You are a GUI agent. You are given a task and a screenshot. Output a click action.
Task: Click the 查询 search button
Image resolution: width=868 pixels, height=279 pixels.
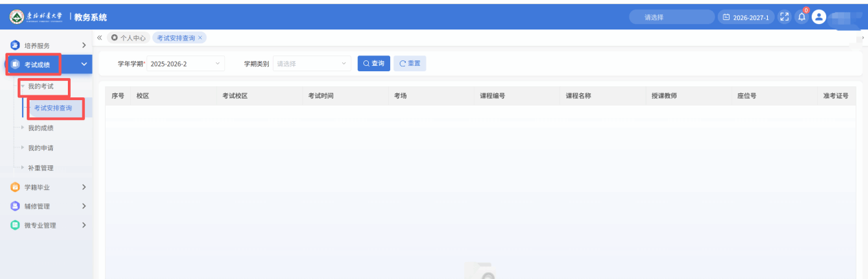(374, 64)
